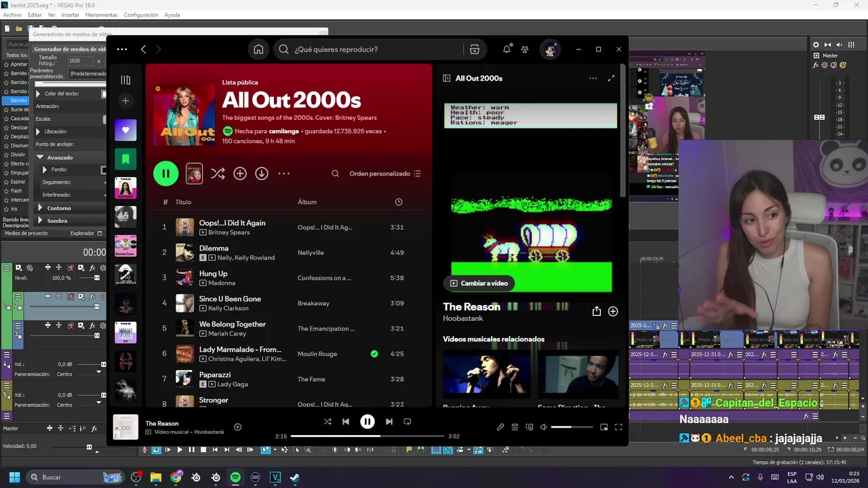Open now playing panel more options

coord(593,78)
